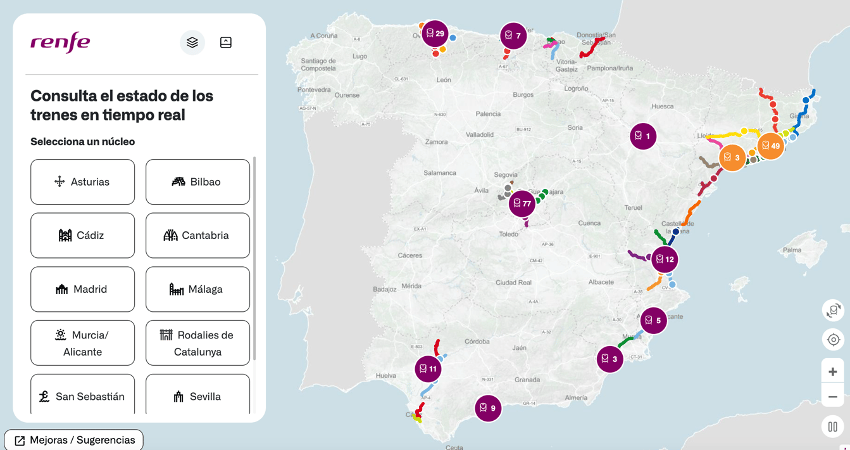Image resolution: width=850 pixels, height=450 pixels.
Task: Click the Teruel label on map
Action: point(633,208)
